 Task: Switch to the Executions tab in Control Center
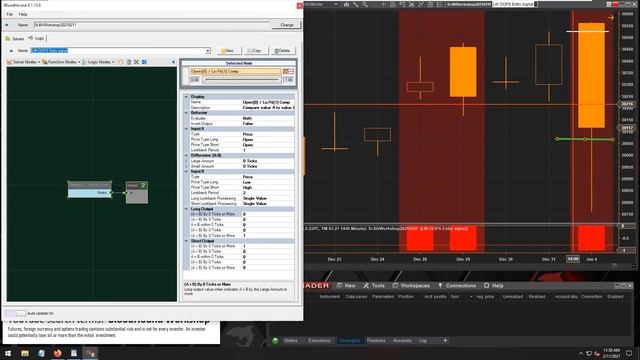point(319,340)
